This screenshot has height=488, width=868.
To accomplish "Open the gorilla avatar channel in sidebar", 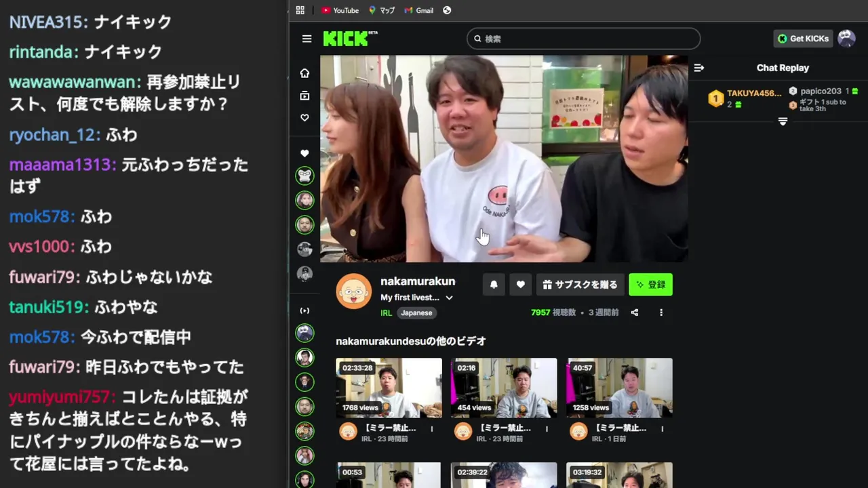I will [304, 176].
